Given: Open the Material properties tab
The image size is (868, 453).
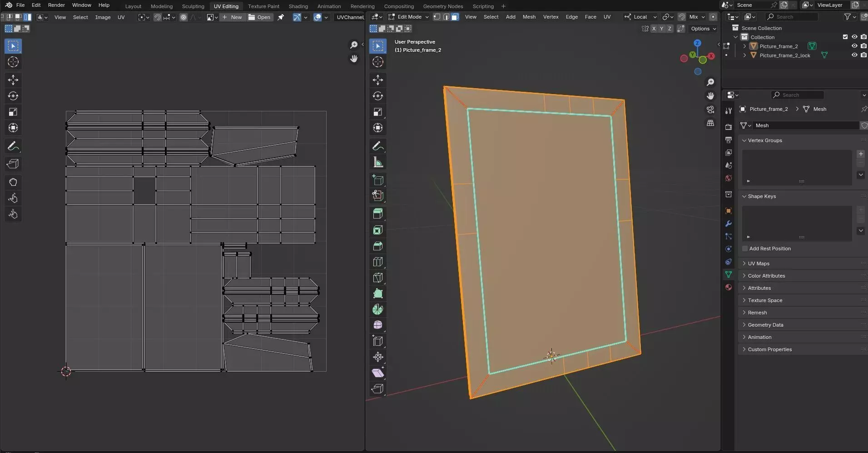Looking at the screenshot, I should (729, 287).
